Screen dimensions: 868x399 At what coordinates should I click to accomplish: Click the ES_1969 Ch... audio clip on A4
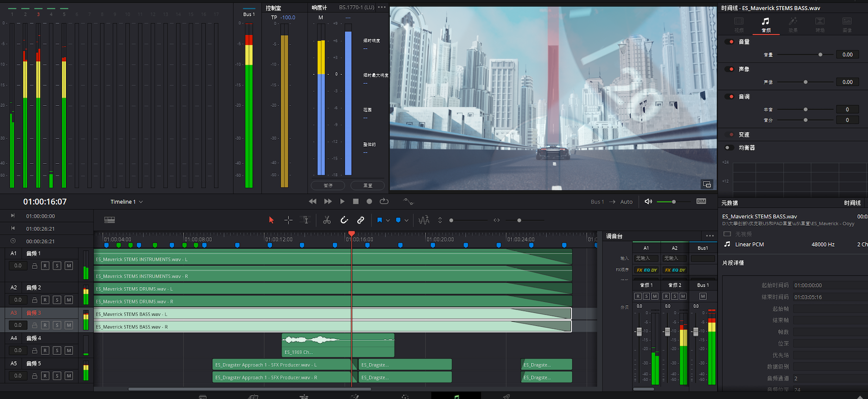pyautogui.click(x=338, y=345)
